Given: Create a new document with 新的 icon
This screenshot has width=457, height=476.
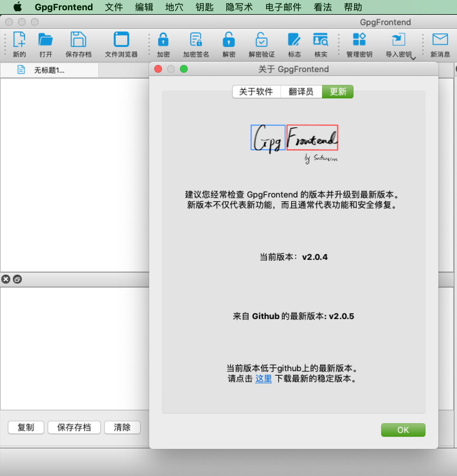Looking at the screenshot, I should pos(19,44).
